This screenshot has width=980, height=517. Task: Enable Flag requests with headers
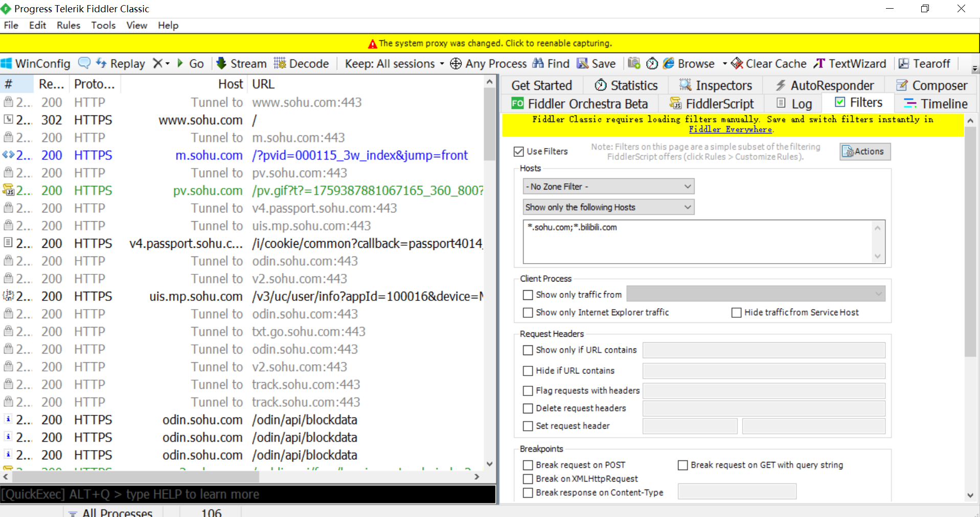point(528,390)
